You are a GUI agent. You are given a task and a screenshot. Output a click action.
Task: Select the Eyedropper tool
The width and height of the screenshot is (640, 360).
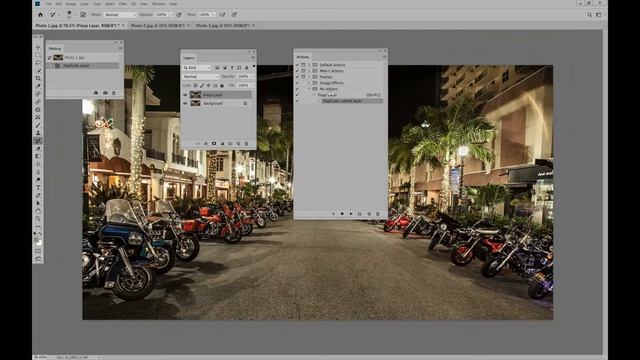click(x=38, y=86)
